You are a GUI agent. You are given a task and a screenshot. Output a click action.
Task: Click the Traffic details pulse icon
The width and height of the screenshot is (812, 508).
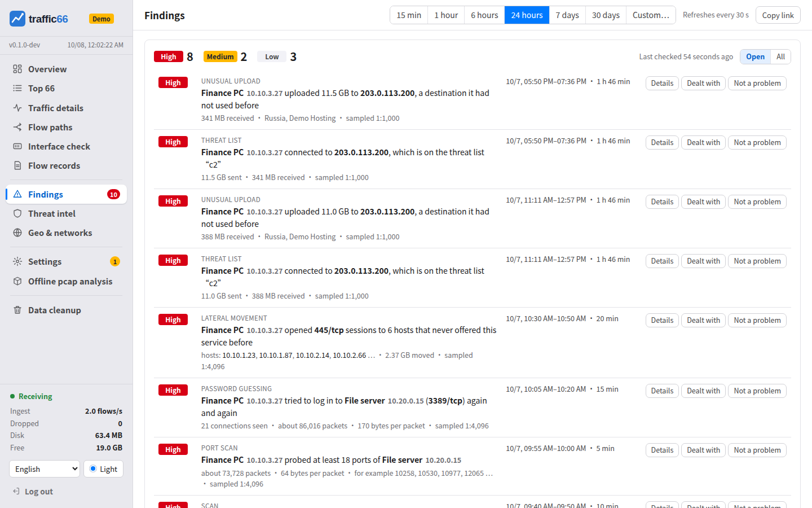(x=17, y=108)
